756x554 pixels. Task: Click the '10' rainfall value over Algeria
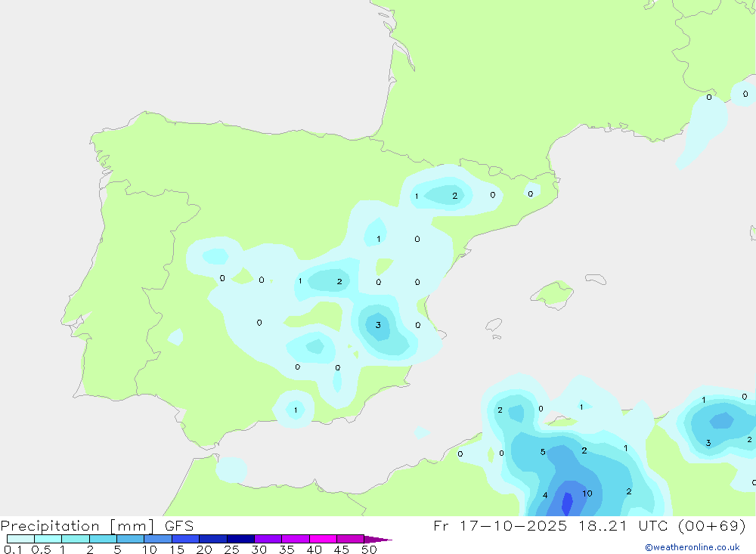587,494
